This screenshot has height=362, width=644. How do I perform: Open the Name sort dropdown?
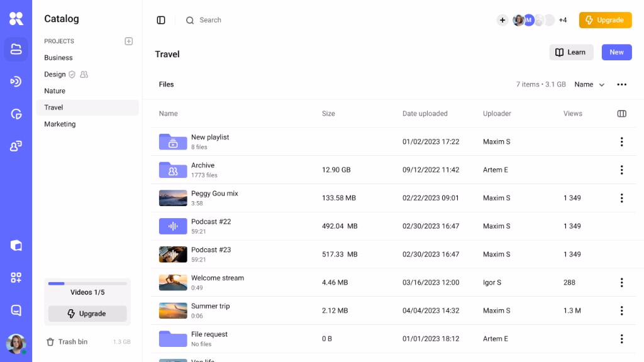[589, 85]
